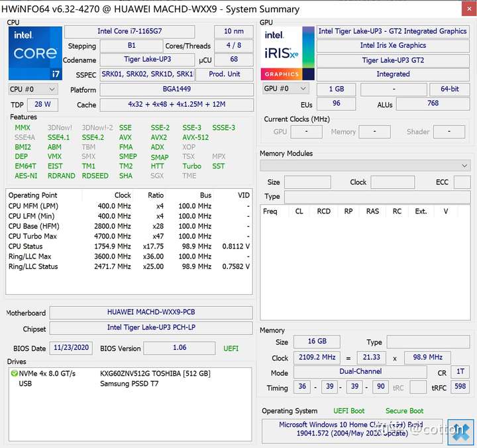Select the 64-bit bus width value
Viewport: 477px width, 448px height.
pyautogui.click(x=450, y=89)
